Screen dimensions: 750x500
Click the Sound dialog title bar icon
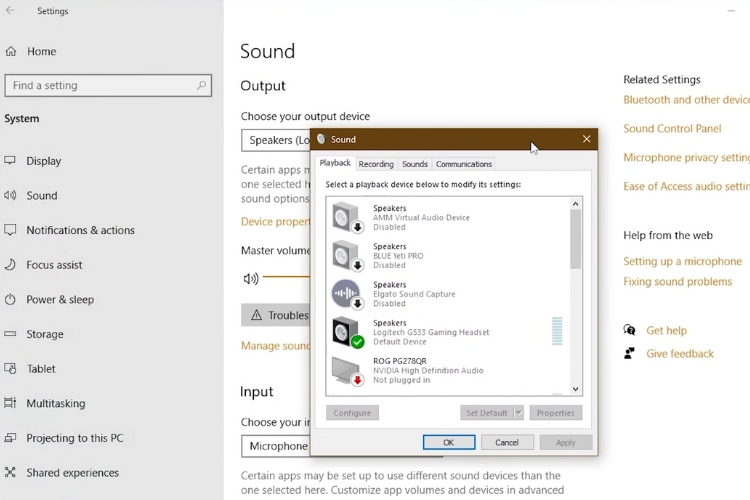321,139
